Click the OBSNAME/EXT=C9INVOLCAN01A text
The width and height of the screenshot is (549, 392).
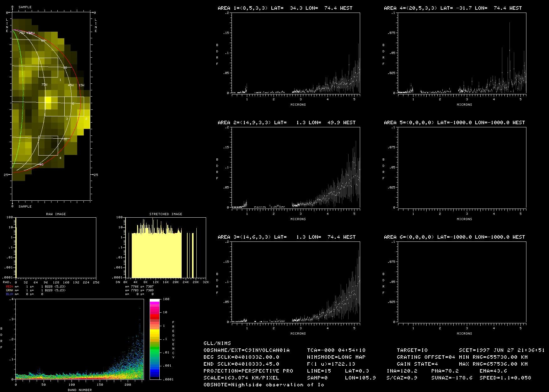247,350
